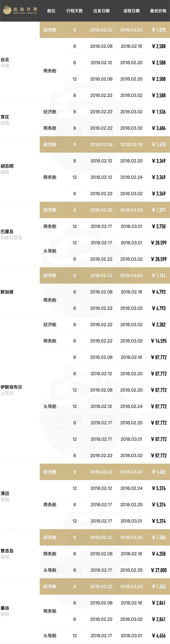
Task: Click the ¥1,262 price for 曼谷 economy
Action: (x=159, y=587)
